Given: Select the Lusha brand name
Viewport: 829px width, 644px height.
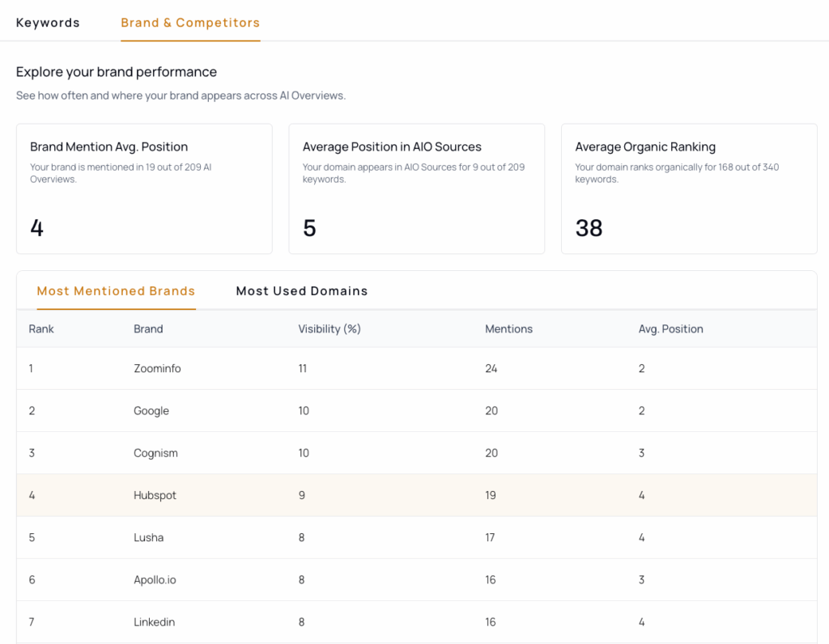Looking at the screenshot, I should point(149,537).
